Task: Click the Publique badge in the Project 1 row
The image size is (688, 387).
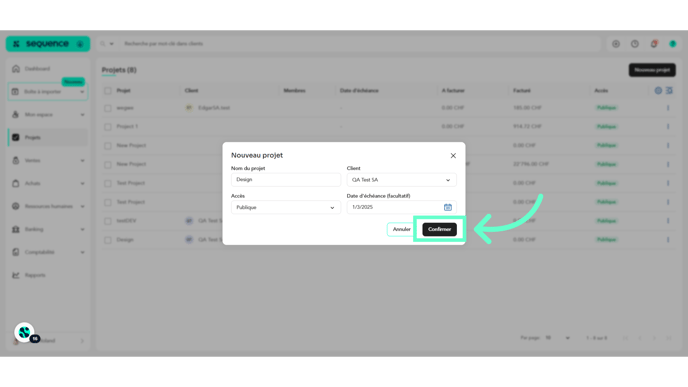Action: tap(606, 126)
